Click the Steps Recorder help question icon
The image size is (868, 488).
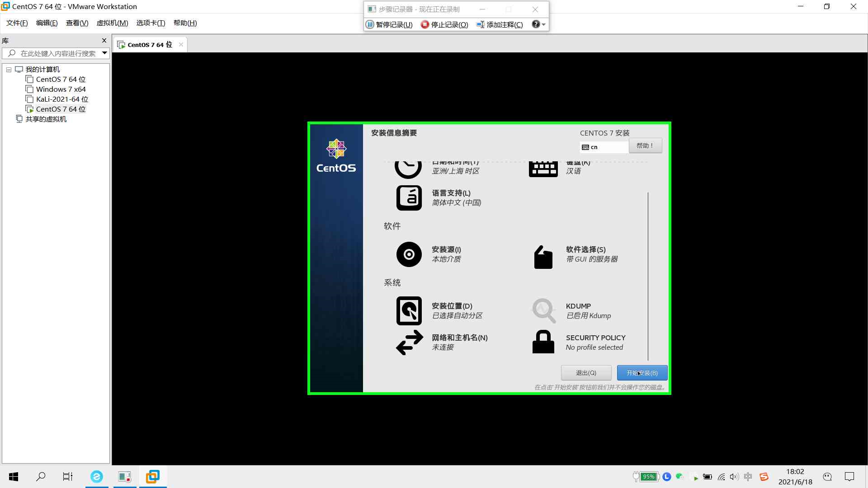tap(536, 24)
